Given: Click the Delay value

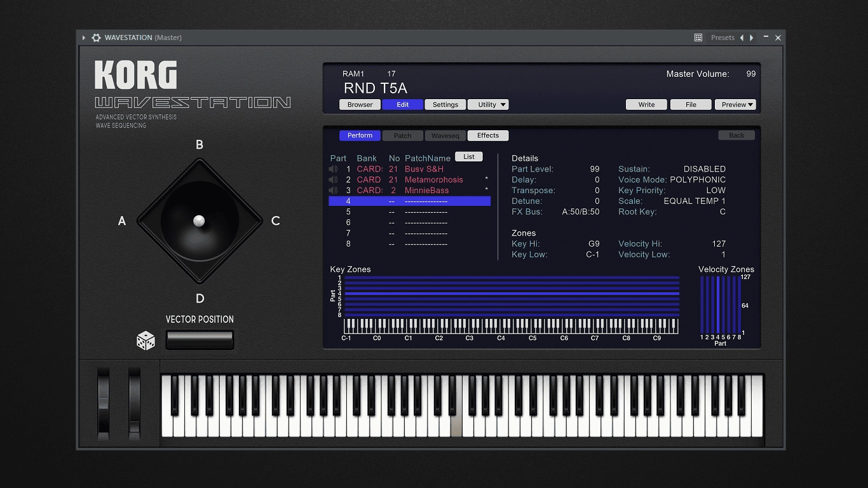Looking at the screenshot, I should (x=597, y=180).
